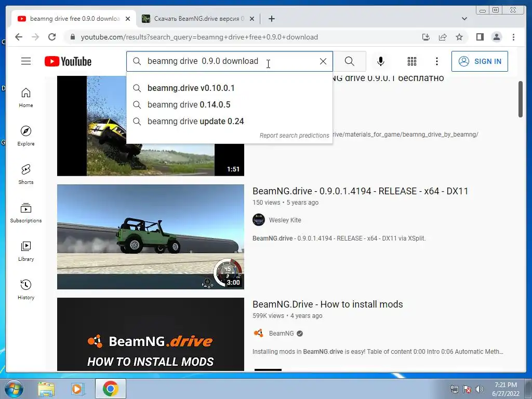Go forward in Chrome
This screenshot has width=532, height=399.
35,37
